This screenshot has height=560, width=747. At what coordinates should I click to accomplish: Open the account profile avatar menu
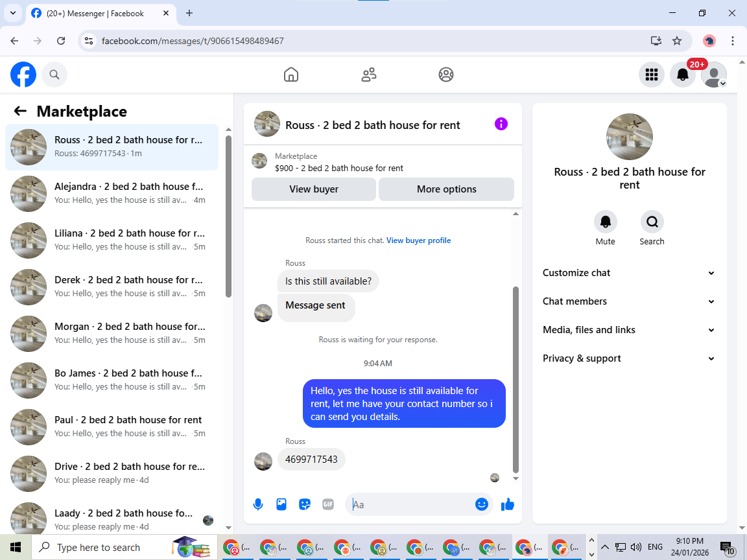[x=714, y=75]
